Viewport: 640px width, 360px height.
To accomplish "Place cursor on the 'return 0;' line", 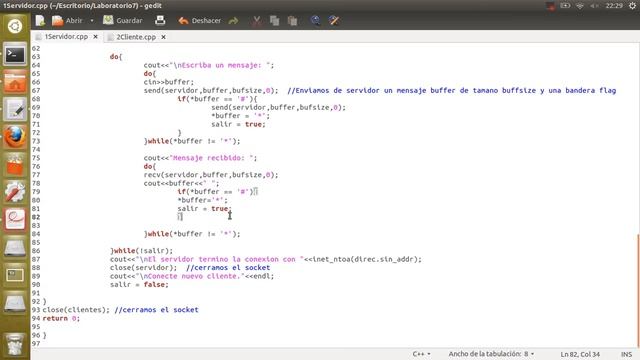I will pyautogui.click(x=61, y=318).
